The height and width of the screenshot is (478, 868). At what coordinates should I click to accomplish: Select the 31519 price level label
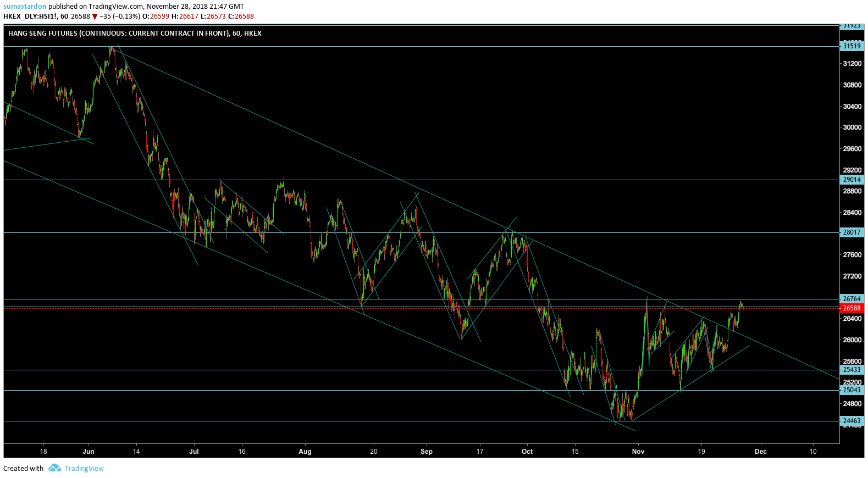click(x=852, y=46)
